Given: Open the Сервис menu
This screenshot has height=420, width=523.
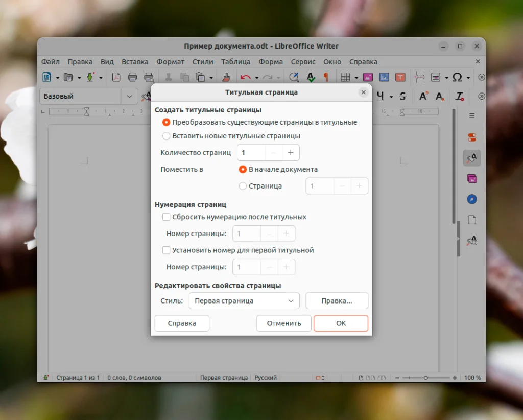Looking at the screenshot, I should pos(303,61).
